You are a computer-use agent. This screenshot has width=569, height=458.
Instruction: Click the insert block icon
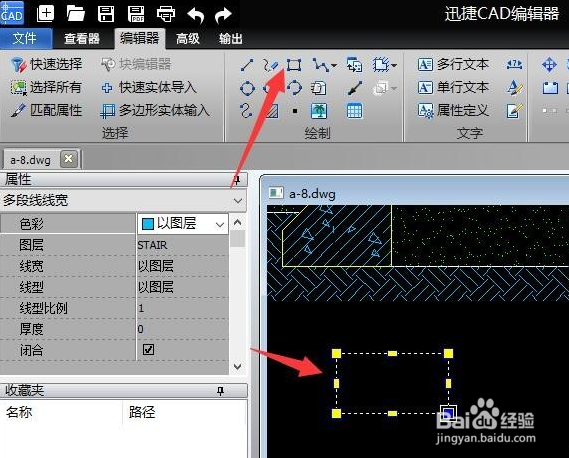[x=355, y=65]
